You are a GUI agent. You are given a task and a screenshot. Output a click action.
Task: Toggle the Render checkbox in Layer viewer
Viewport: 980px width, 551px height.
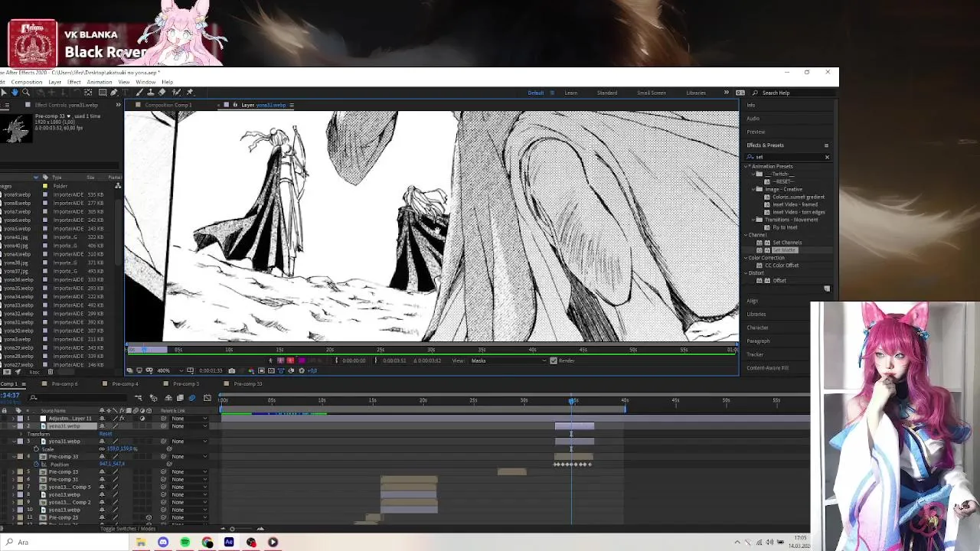(554, 360)
